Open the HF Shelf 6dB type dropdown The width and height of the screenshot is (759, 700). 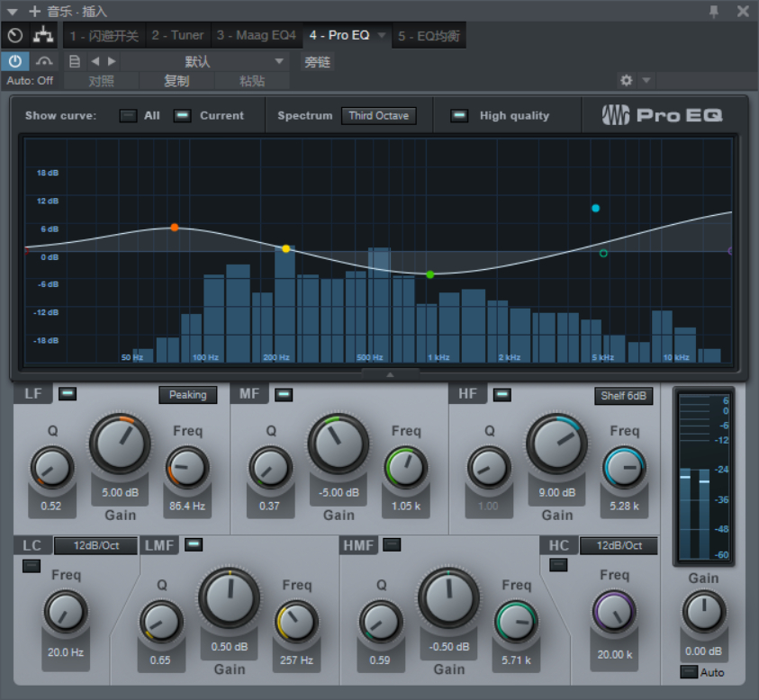(x=623, y=396)
